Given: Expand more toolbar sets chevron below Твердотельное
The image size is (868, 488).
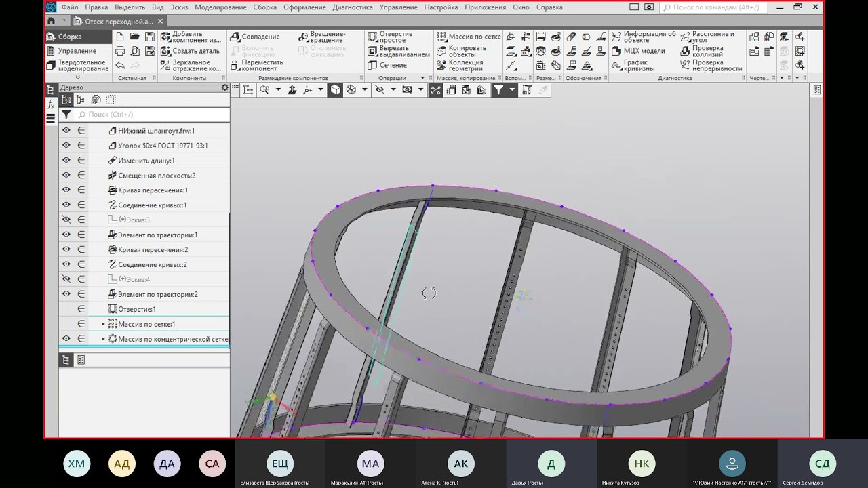Looking at the screenshot, I should pos(77,77).
